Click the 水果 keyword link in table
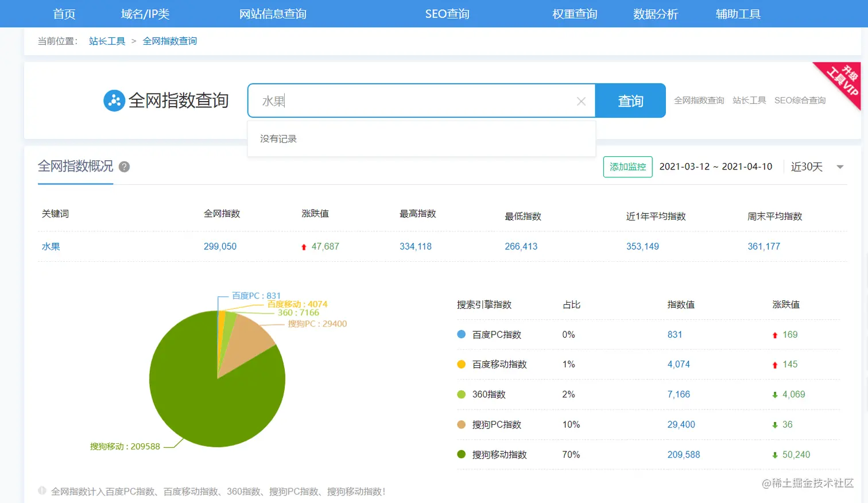This screenshot has height=503, width=868. (x=51, y=246)
